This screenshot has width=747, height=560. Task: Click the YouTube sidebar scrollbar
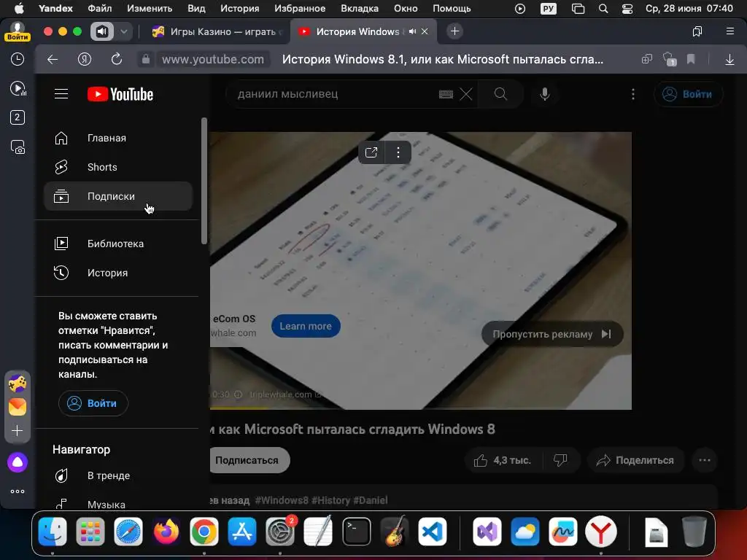(204, 181)
